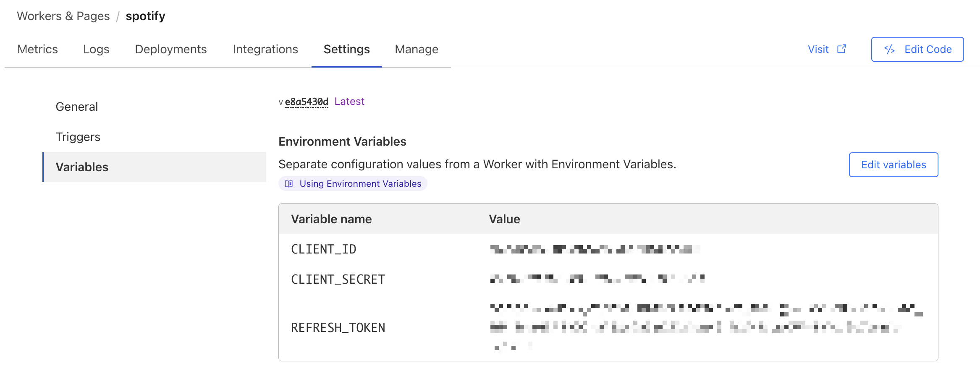
Task: Click the spotify breadcrumb title
Action: click(x=145, y=16)
